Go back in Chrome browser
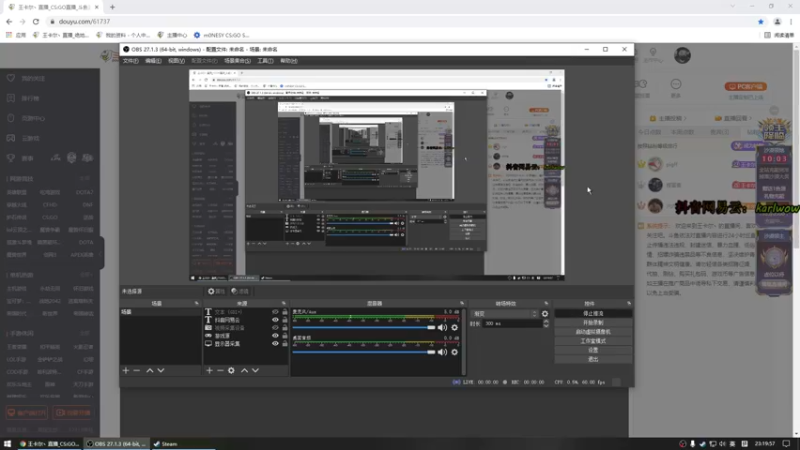800x450 pixels. [9, 21]
